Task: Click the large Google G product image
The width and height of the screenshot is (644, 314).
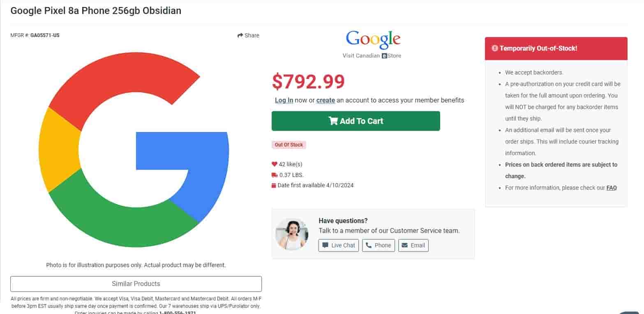Action: [x=134, y=150]
